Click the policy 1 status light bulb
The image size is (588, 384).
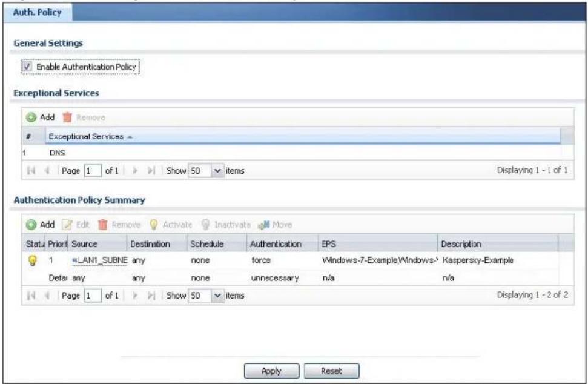click(33, 260)
